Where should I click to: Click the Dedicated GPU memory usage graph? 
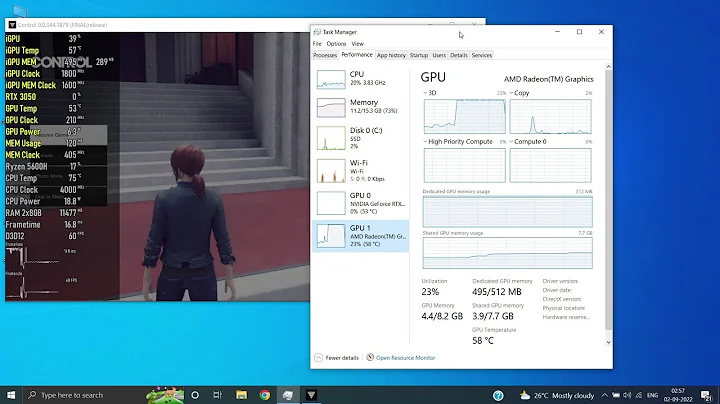point(507,211)
